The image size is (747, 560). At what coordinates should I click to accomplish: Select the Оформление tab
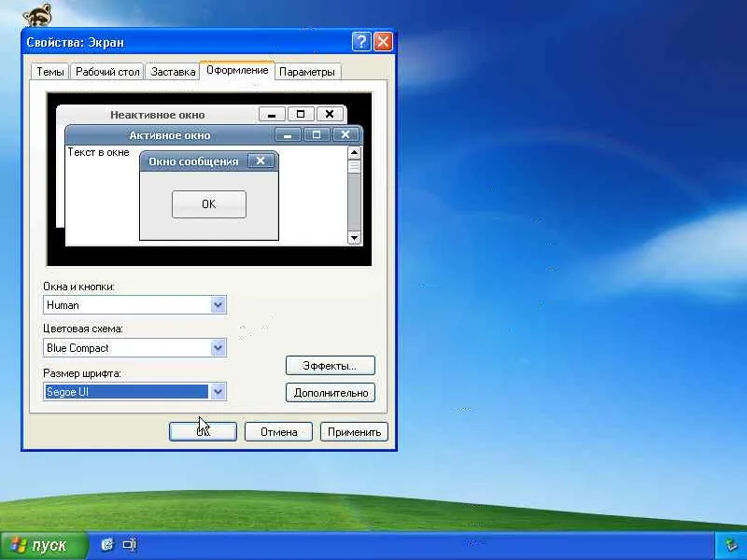pos(237,71)
